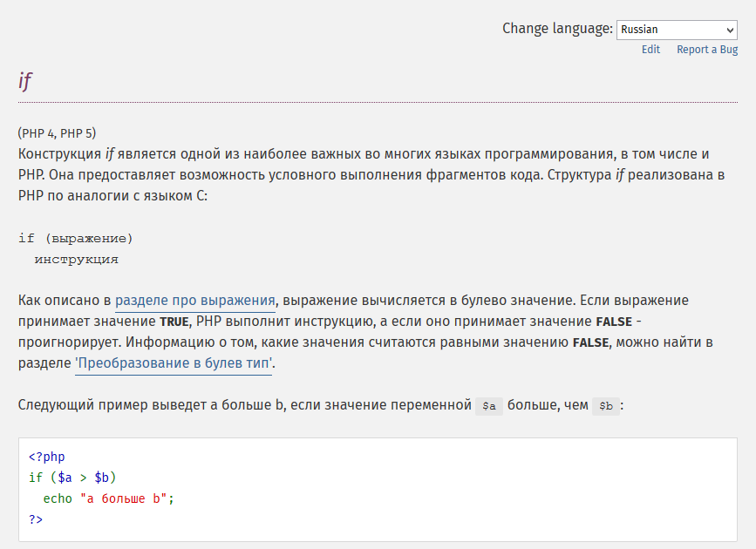Follow the "Преобразование в булев тип" link
Viewport: 756px width, 549px height.
pyautogui.click(x=174, y=363)
